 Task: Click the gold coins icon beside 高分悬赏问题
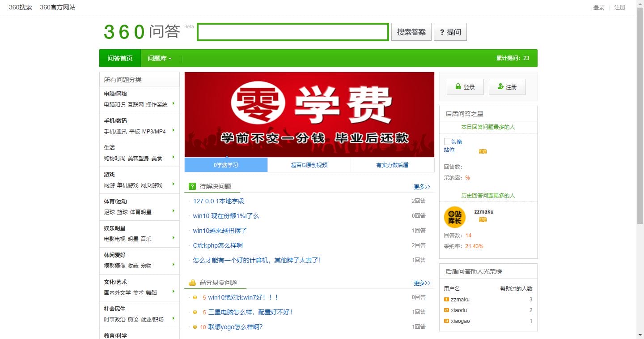click(192, 283)
